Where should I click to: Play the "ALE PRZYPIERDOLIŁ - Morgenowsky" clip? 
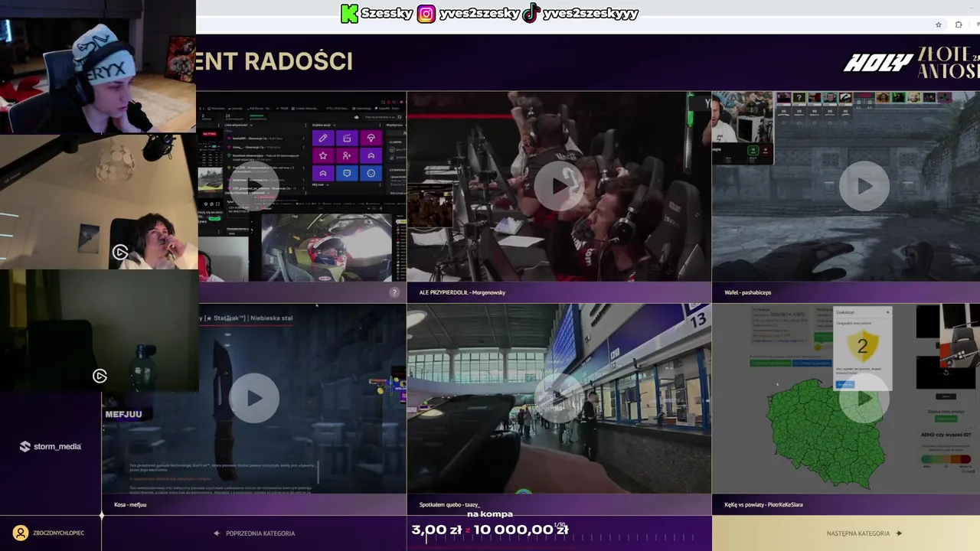point(559,186)
